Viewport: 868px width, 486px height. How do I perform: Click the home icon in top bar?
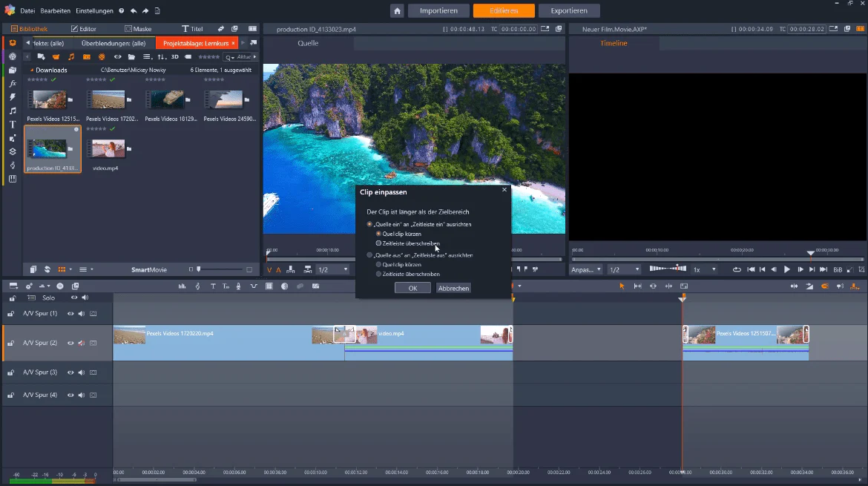[x=397, y=10]
